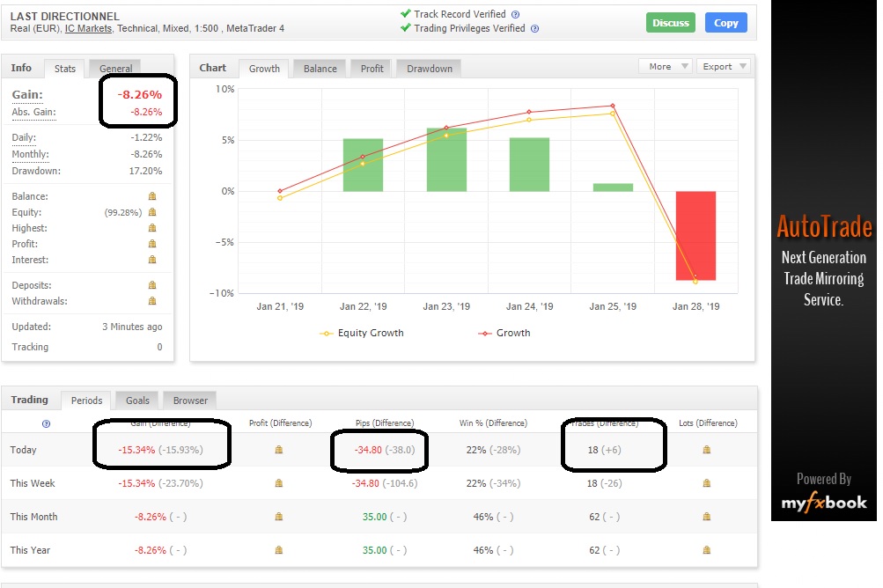Click Drawdown value 17.20%
Image resolution: width=883 pixels, height=588 pixels.
point(145,171)
